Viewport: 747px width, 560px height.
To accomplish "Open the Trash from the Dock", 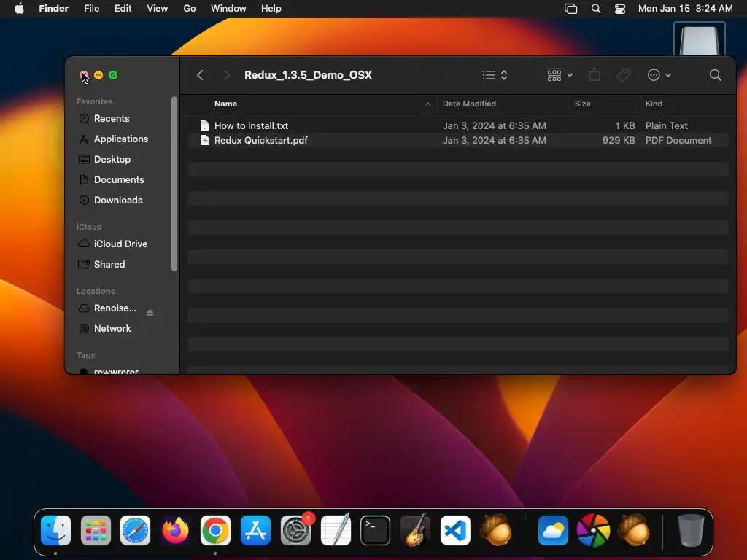I will 690,531.
